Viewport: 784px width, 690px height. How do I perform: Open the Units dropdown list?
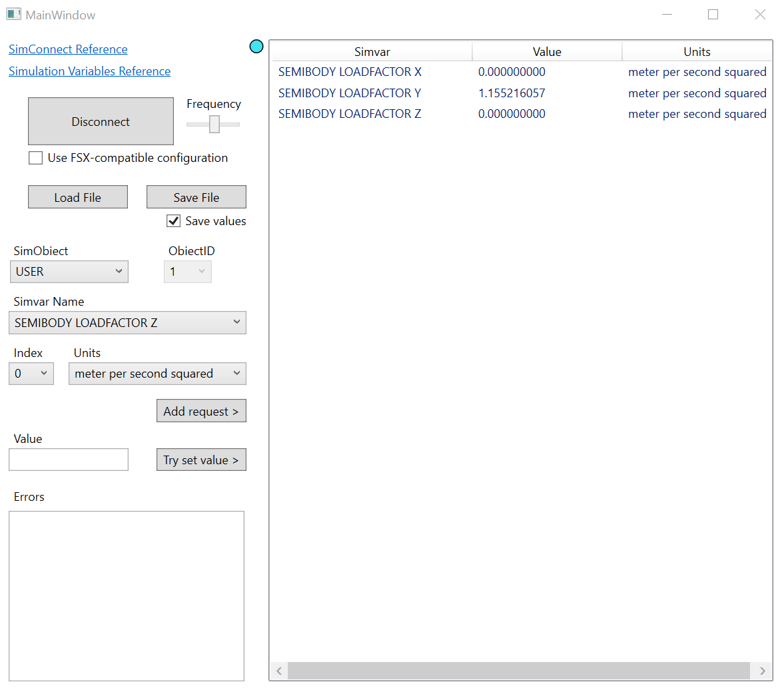coord(157,374)
